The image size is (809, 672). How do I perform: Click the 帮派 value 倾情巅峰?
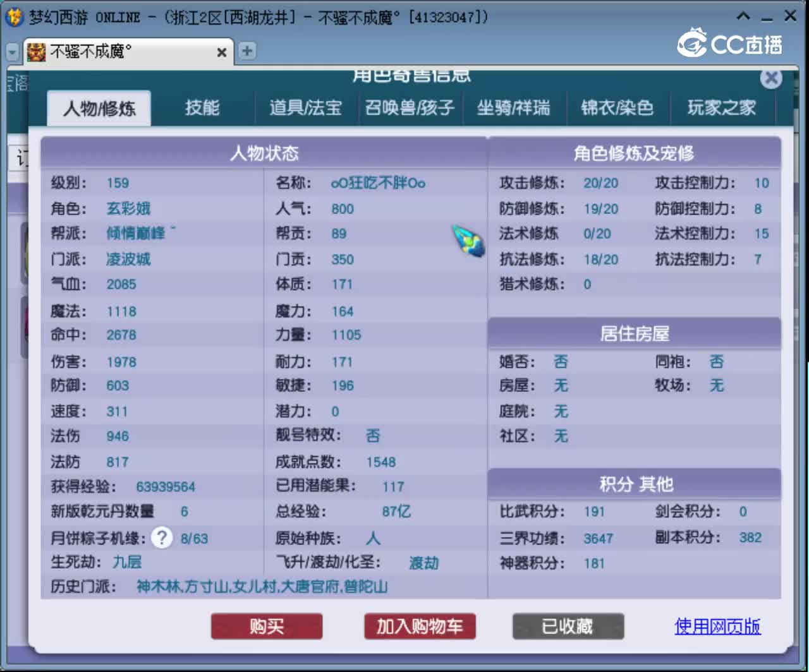click(141, 233)
